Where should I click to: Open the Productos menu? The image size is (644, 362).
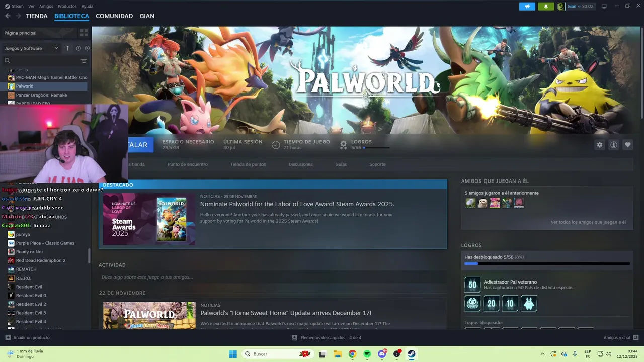[x=67, y=6]
